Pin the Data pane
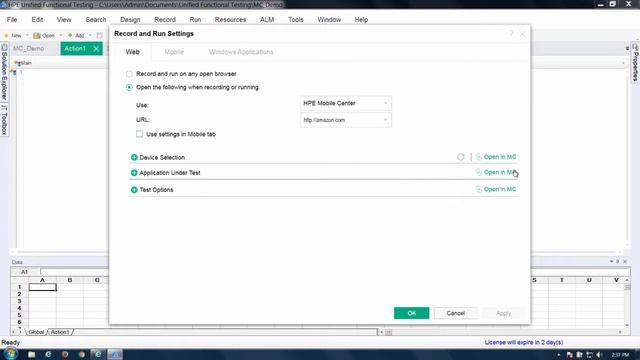 click(618, 261)
